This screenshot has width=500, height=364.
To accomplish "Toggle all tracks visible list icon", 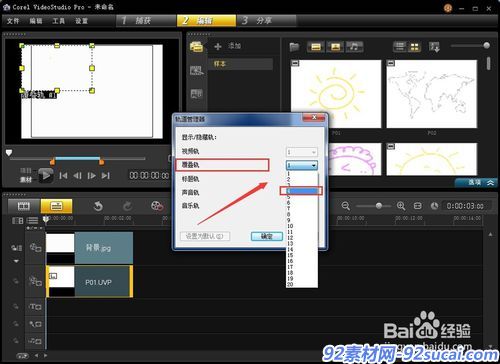I will tap(32, 221).
